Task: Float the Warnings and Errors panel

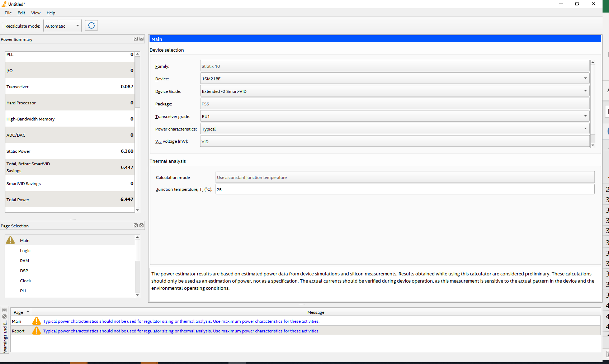Action: pyautogui.click(x=5, y=316)
